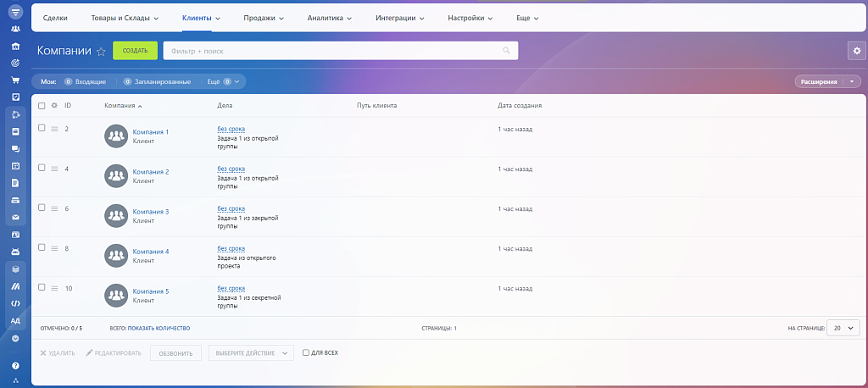Add Компании page to favorites with star
The height and width of the screenshot is (388, 868).
click(x=101, y=52)
